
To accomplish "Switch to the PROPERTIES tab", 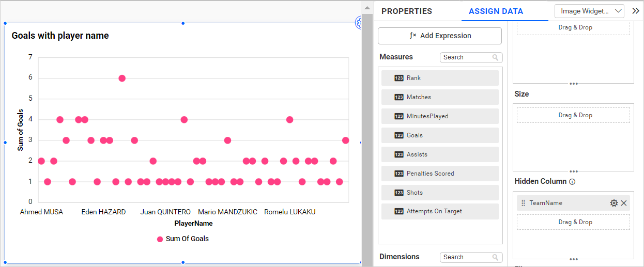I will point(407,11).
